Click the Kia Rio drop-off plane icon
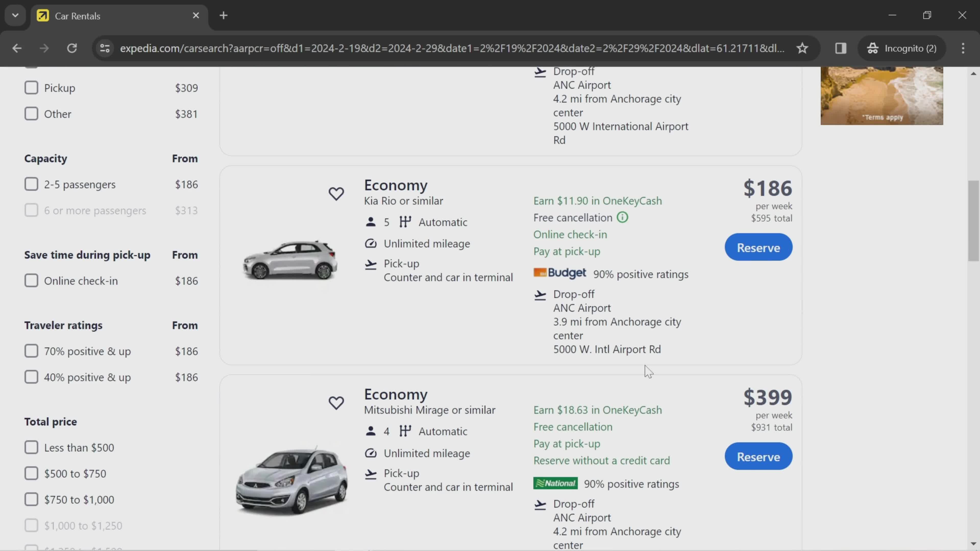 [540, 295]
